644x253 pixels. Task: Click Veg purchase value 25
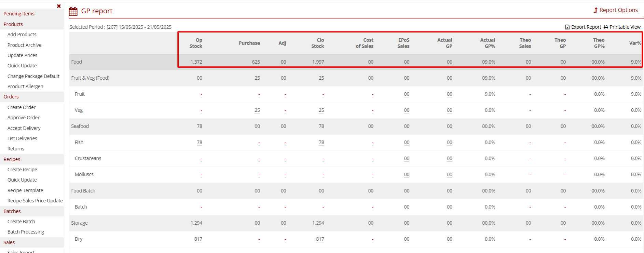[257, 110]
